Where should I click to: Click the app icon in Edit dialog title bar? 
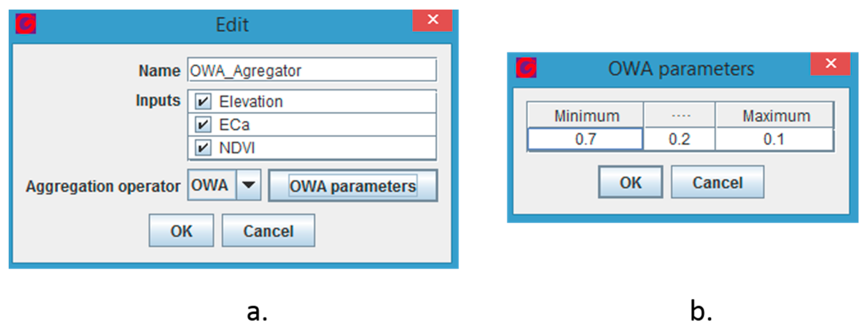coord(25,24)
